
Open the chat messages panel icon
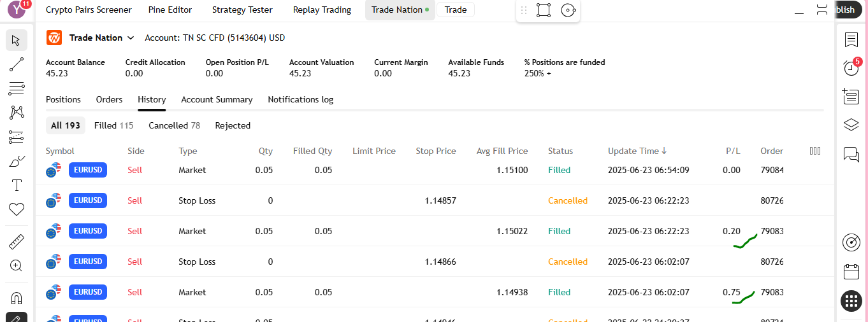(x=851, y=154)
